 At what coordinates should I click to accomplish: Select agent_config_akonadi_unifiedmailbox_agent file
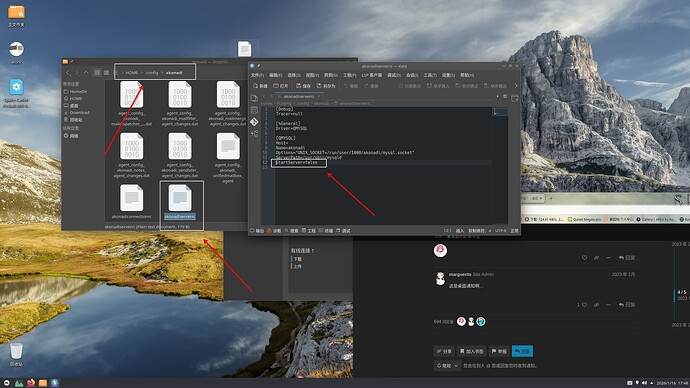click(228, 158)
